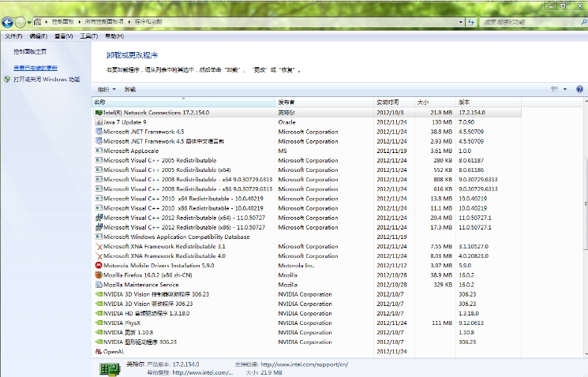Open the view options dropdown arrow

(565, 89)
